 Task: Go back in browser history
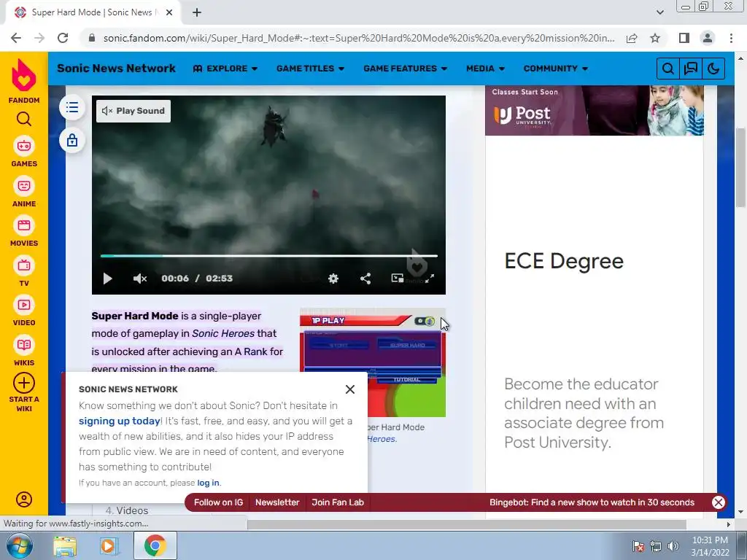point(16,38)
